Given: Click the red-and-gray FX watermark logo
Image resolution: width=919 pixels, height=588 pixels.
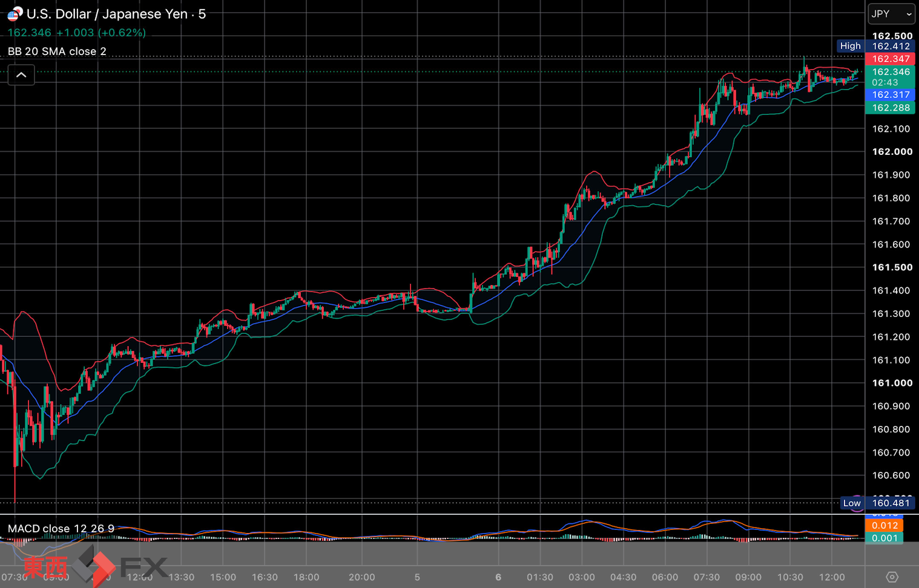Looking at the screenshot, I should (97, 566).
